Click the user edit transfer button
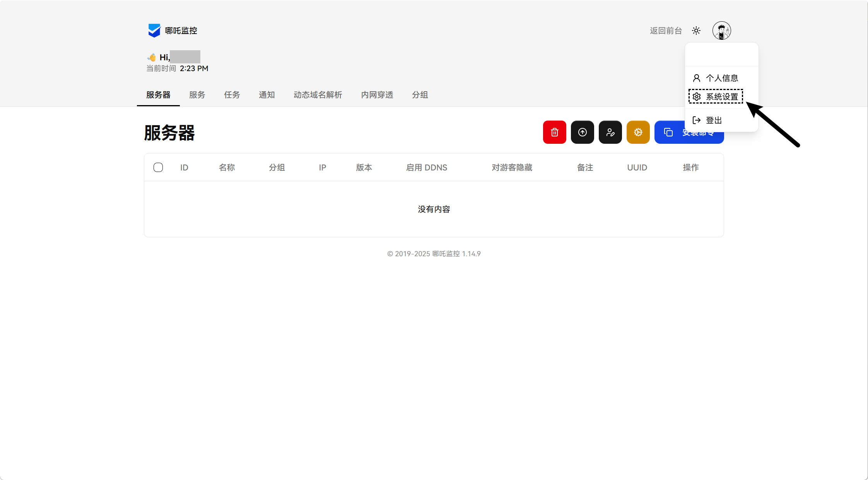Screen dimensions: 868x480 coord(610,132)
